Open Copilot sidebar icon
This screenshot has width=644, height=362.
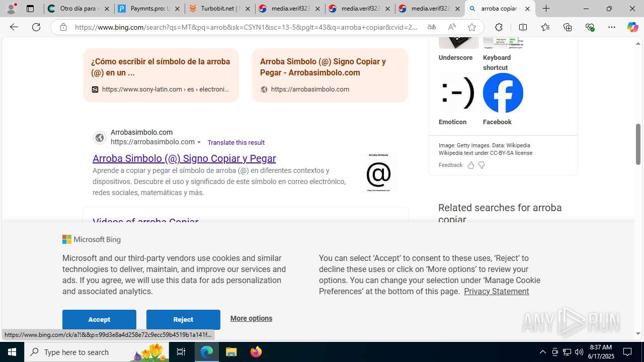632,27
